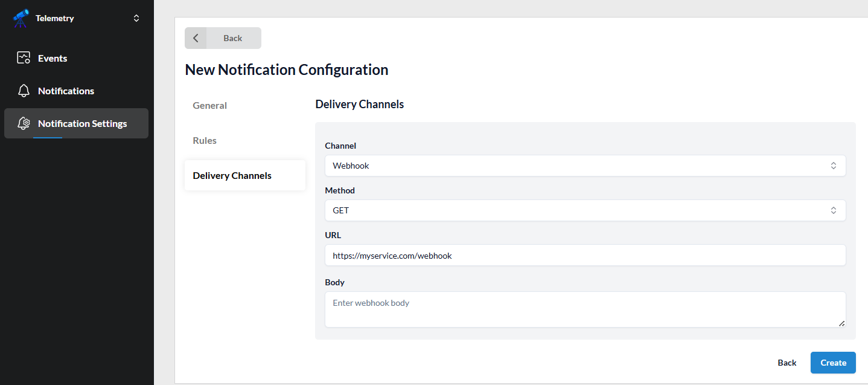The width and height of the screenshot is (868, 385).
Task: Open the Events page from sidebar
Action: (53, 58)
